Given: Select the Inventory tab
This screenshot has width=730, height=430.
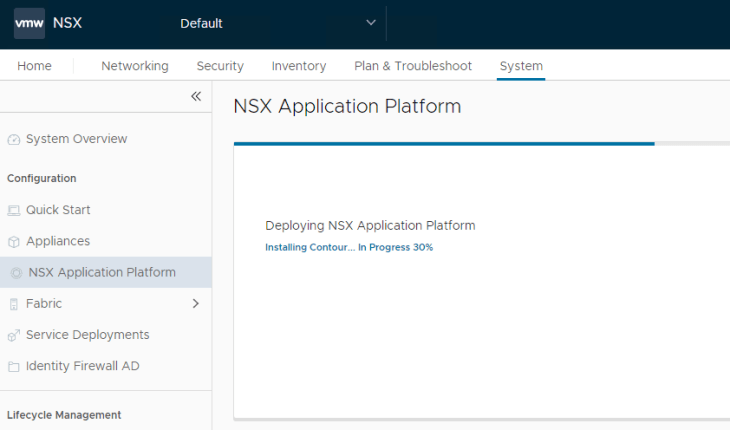Looking at the screenshot, I should (x=299, y=66).
